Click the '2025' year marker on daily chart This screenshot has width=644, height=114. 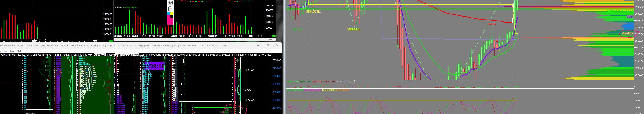34,41
